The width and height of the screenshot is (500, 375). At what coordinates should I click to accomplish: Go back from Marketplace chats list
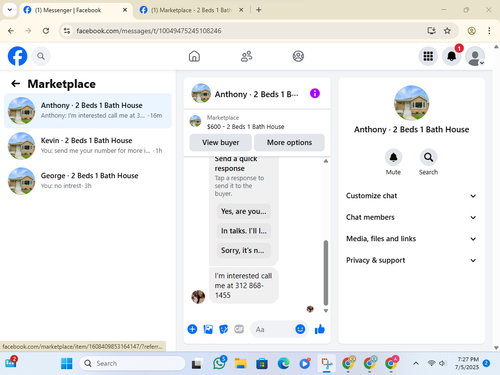click(16, 83)
